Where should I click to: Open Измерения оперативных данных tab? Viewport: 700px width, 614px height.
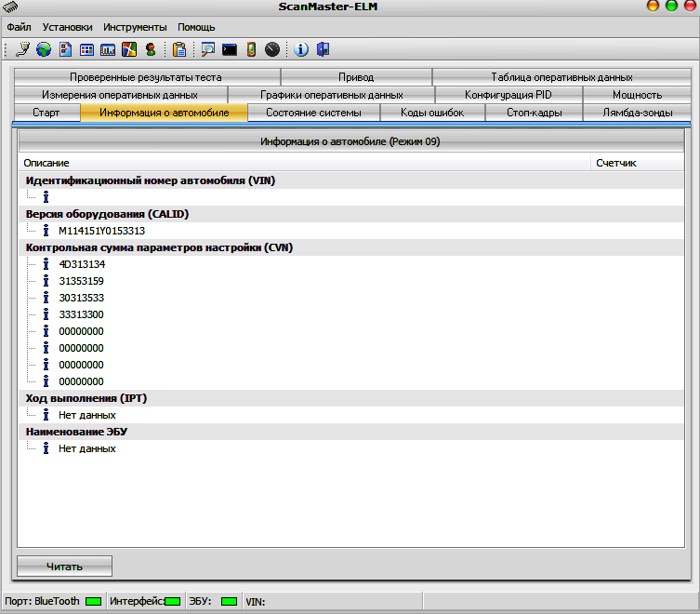120,95
